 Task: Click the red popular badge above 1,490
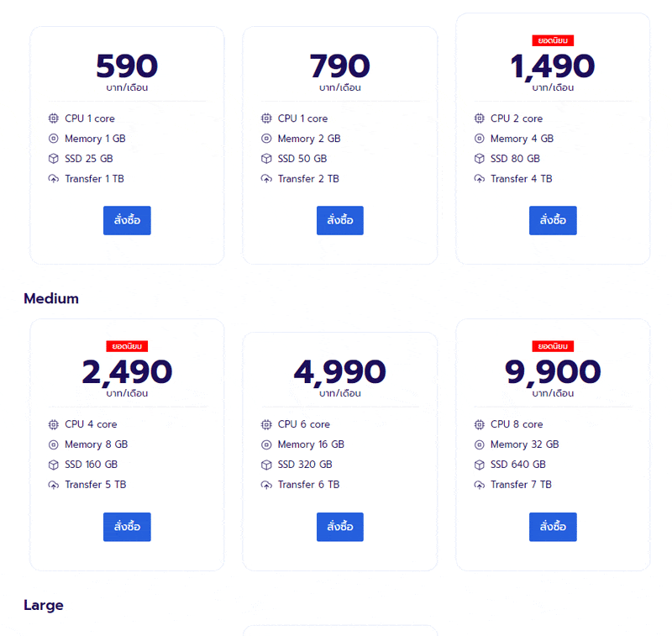553,40
